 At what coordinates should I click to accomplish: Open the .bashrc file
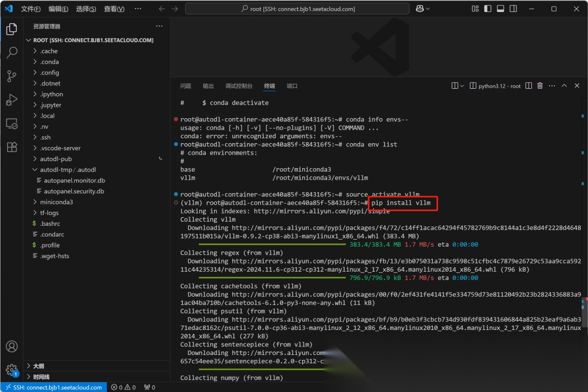coord(96,224)
